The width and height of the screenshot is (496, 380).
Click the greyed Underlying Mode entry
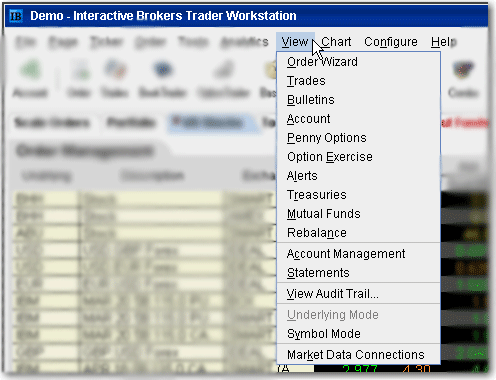click(x=359, y=315)
